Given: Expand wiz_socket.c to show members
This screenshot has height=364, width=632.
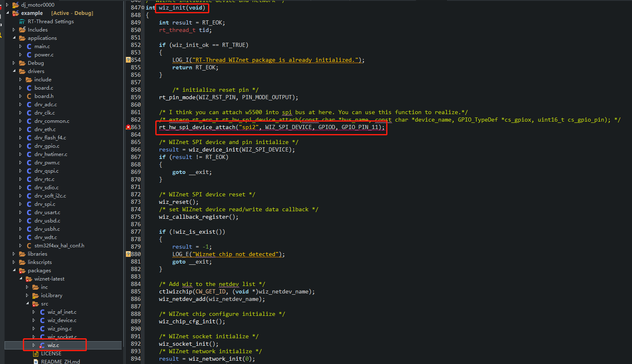Looking at the screenshot, I should point(34,337).
